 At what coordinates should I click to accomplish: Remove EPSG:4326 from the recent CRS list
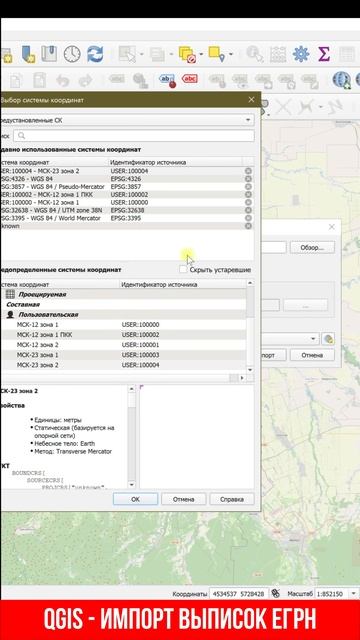coord(248,179)
